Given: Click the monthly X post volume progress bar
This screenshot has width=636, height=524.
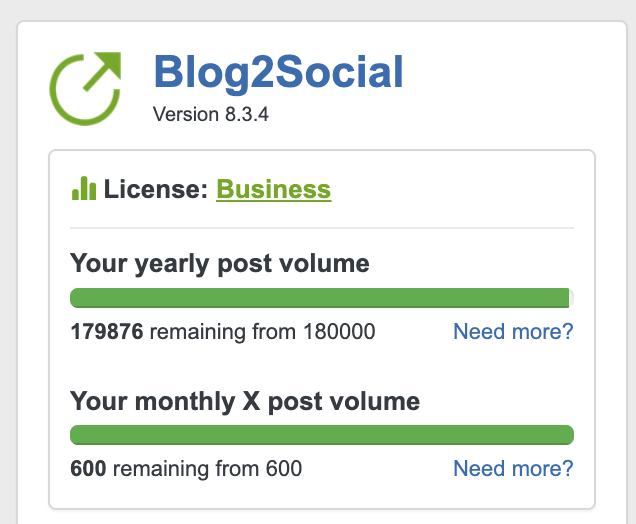Looking at the screenshot, I should click(321, 434).
